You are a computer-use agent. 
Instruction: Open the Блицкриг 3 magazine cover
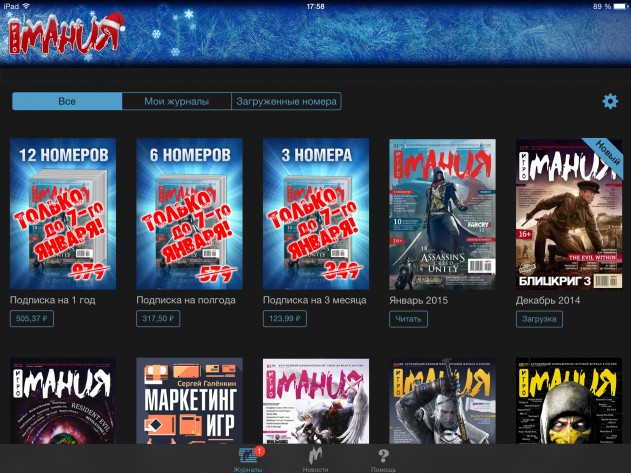(x=569, y=215)
